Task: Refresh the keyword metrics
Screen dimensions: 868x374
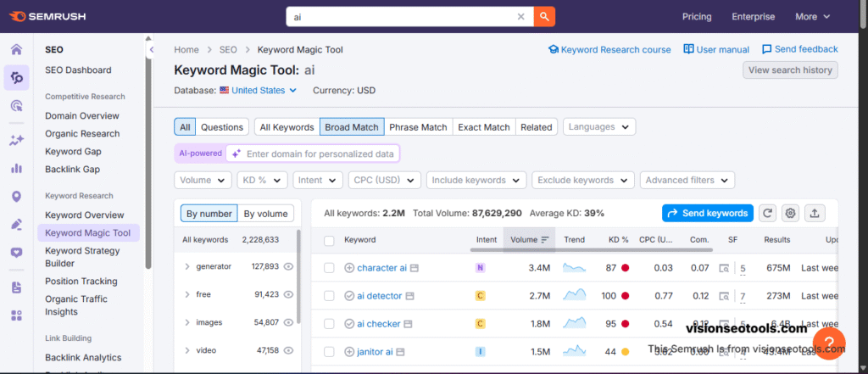Action: (766, 213)
